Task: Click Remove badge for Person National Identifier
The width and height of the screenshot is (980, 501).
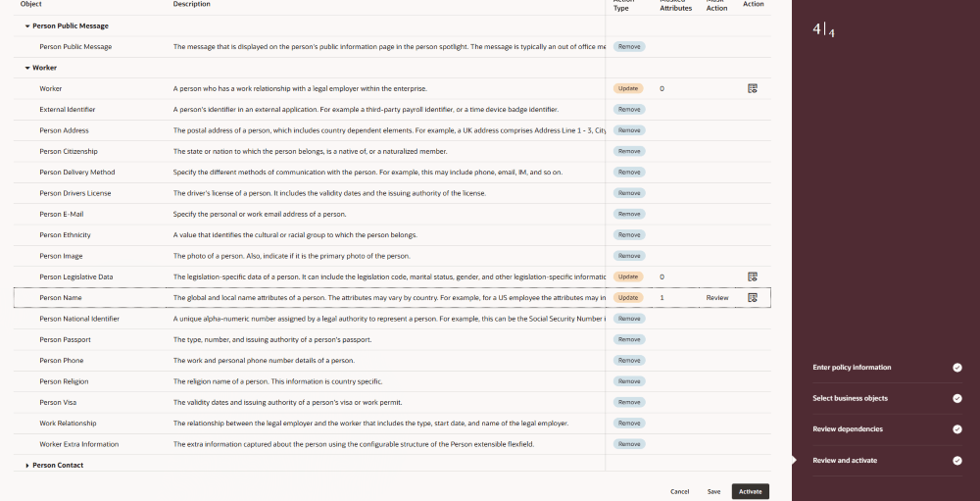Action: click(x=629, y=319)
